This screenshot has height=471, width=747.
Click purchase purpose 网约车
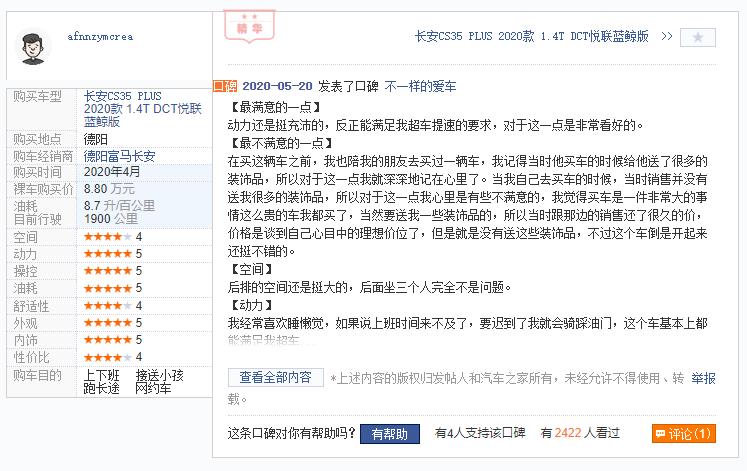[153, 389]
